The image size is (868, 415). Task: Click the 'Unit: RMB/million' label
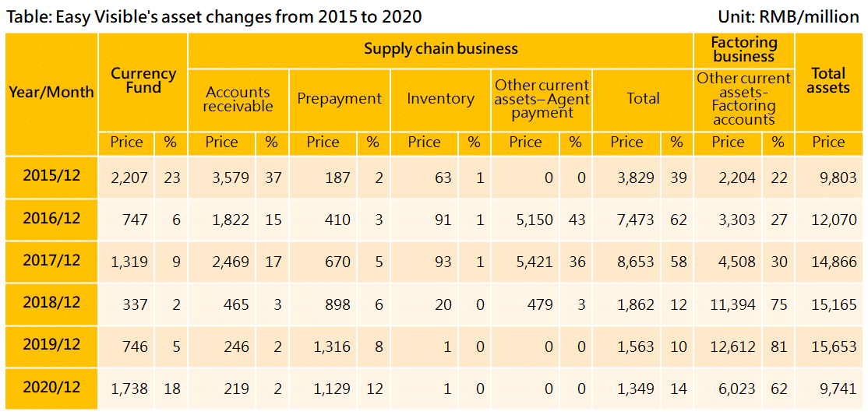click(x=789, y=16)
